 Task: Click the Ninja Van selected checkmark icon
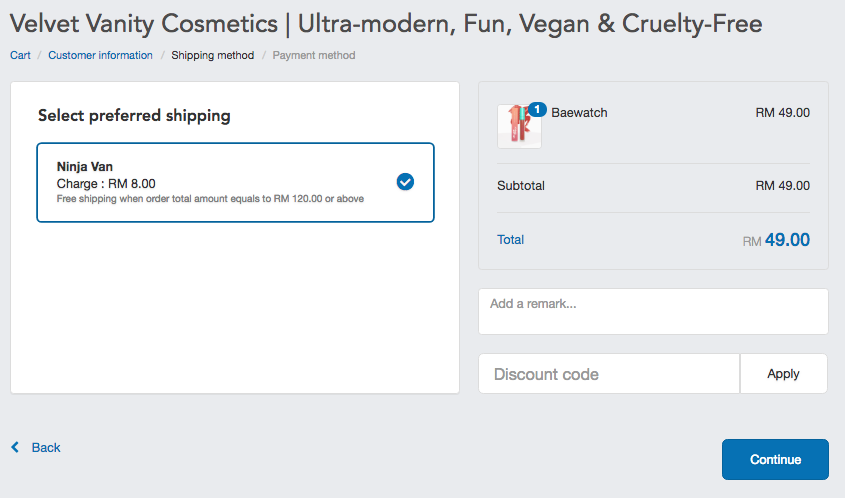405,182
